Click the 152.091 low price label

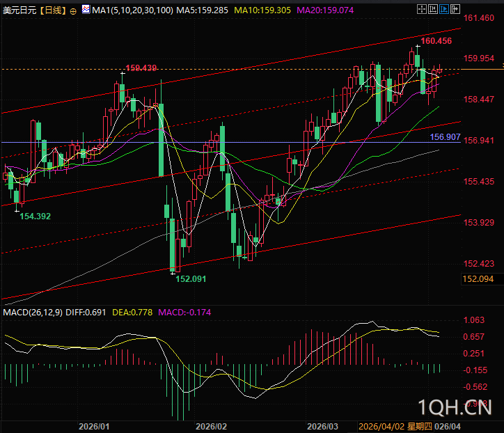point(191,278)
